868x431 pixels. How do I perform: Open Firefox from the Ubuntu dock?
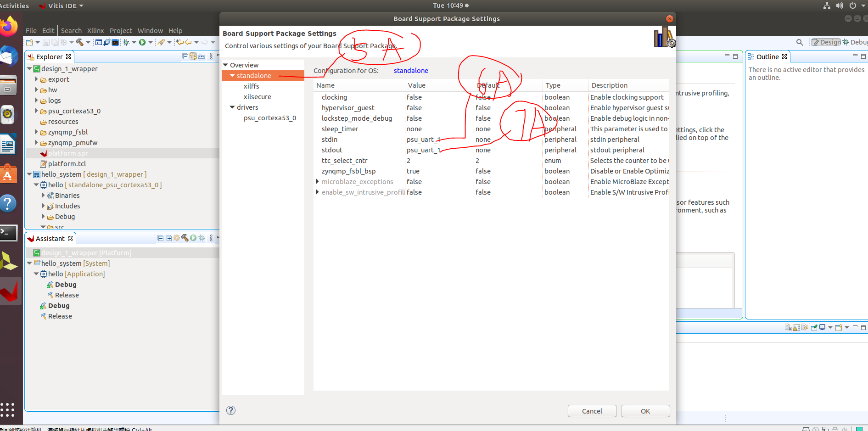9,27
